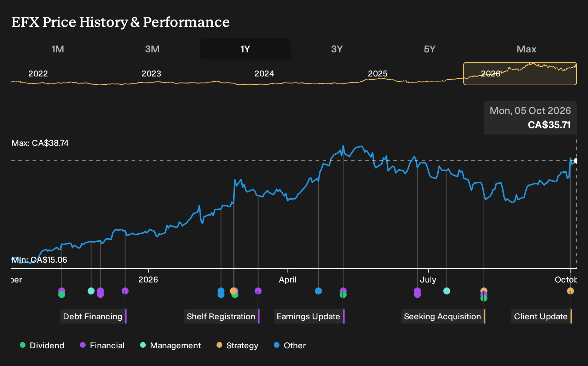The image size is (588, 366).
Task: Switch to the 5Y time range tab
Action: coord(430,49)
